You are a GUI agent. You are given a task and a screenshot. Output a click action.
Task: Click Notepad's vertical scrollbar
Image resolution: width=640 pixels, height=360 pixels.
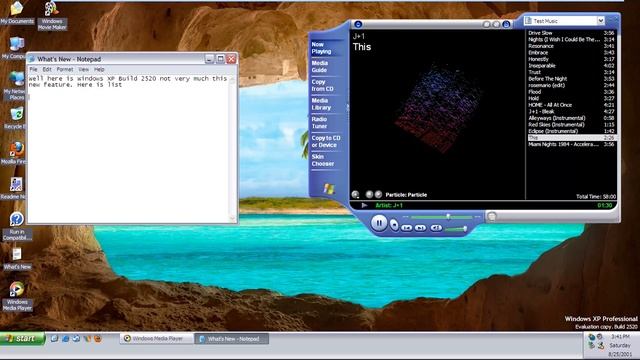pos(233,148)
